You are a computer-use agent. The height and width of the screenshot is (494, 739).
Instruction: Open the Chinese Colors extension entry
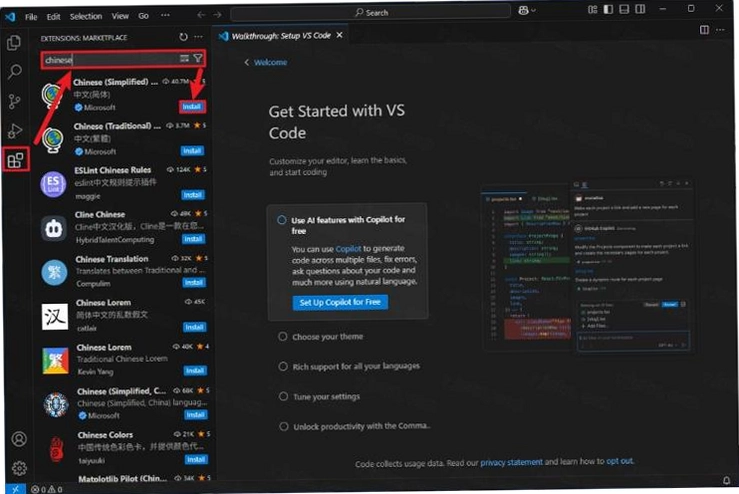pyautogui.click(x=127, y=447)
